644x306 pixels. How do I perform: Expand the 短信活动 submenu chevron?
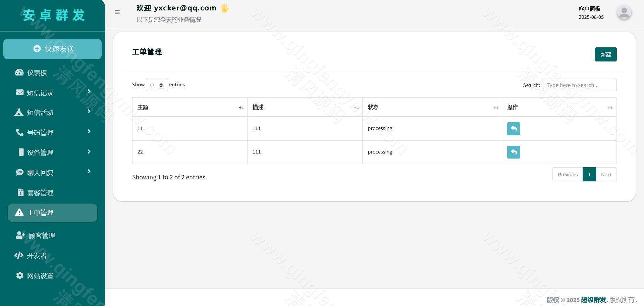click(x=89, y=111)
